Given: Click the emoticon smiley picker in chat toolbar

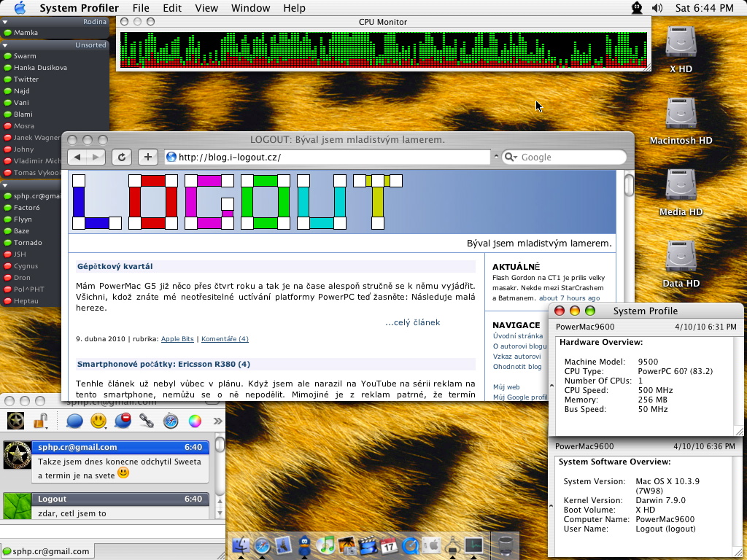Looking at the screenshot, I should (x=98, y=421).
